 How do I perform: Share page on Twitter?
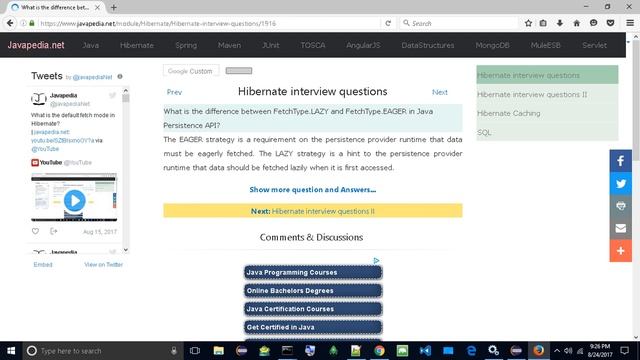pyautogui.click(x=621, y=183)
